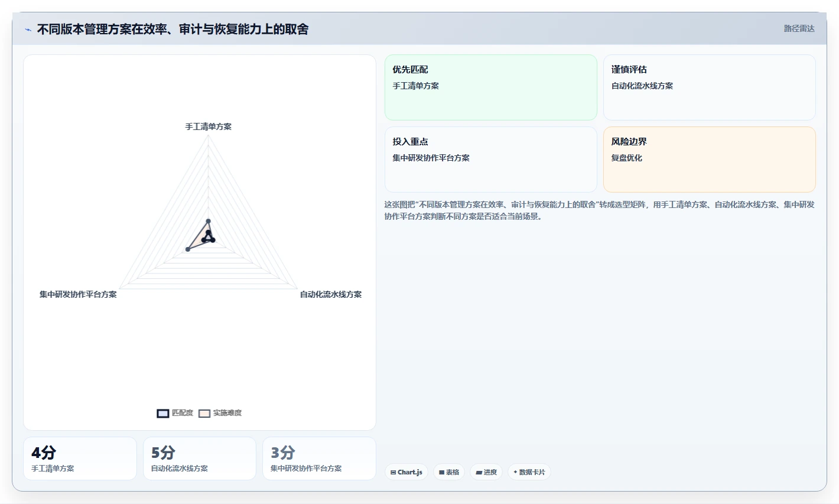This screenshot has height=504, width=839.
Task: Click the 进度 tag icon
Action: pyautogui.click(x=479, y=473)
